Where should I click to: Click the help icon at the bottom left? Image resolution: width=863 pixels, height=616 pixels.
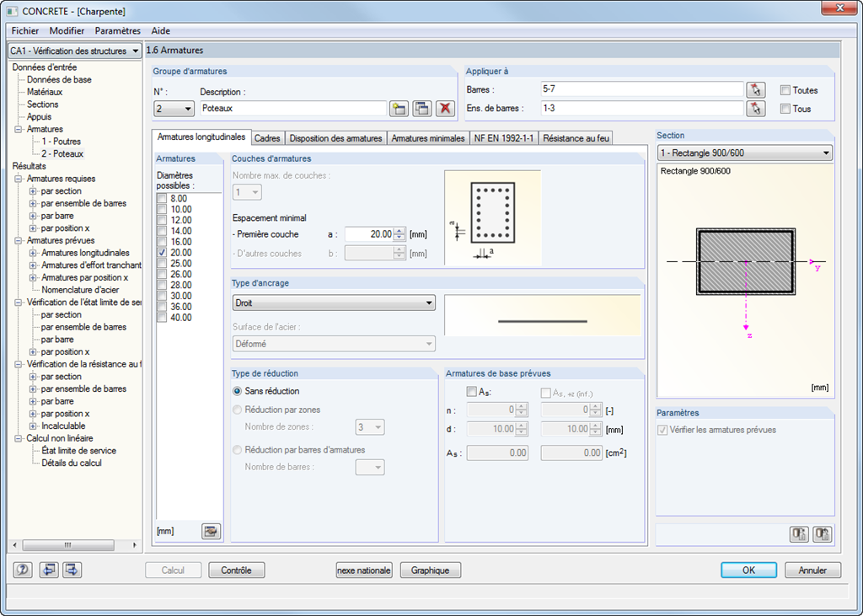pyautogui.click(x=23, y=570)
